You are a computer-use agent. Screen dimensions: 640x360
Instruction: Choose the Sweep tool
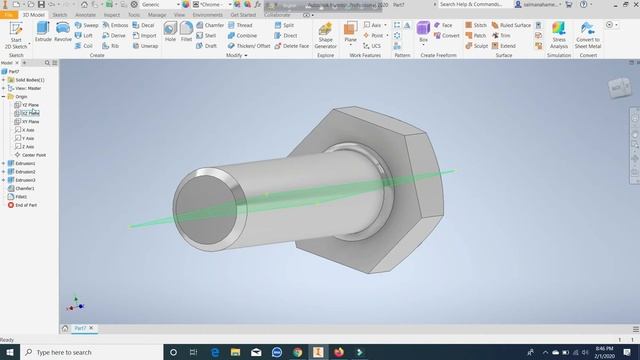87,25
